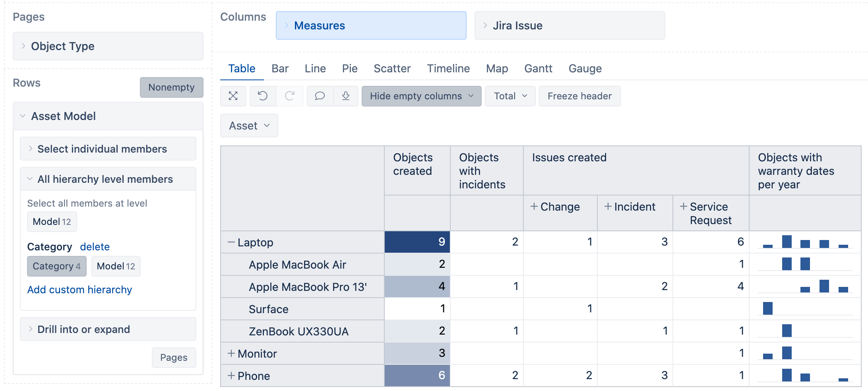Click the Apple MacBook Air row label
The image size is (868, 391).
pos(297,265)
